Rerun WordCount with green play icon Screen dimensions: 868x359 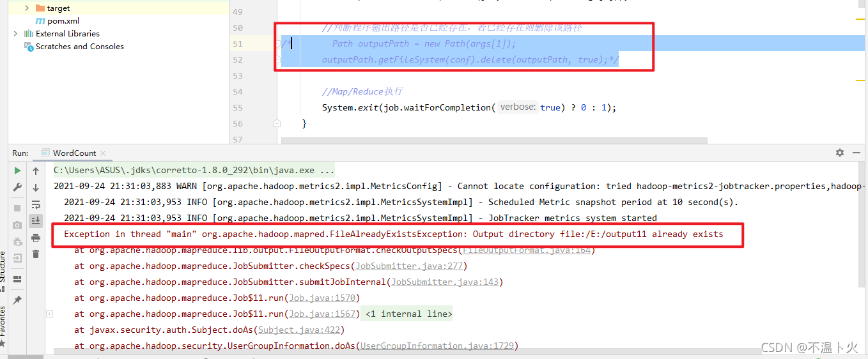click(17, 171)
